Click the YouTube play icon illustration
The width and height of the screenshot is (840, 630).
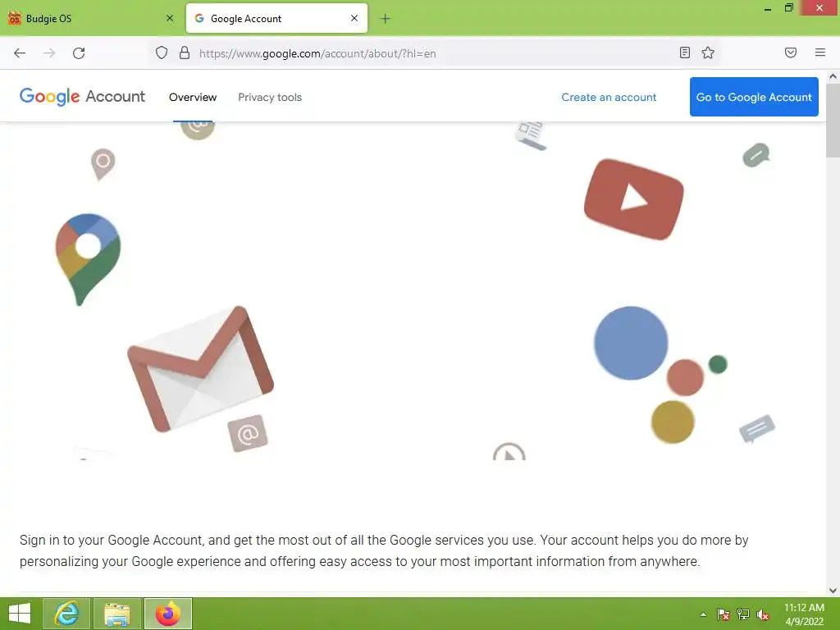coord(634,199)
